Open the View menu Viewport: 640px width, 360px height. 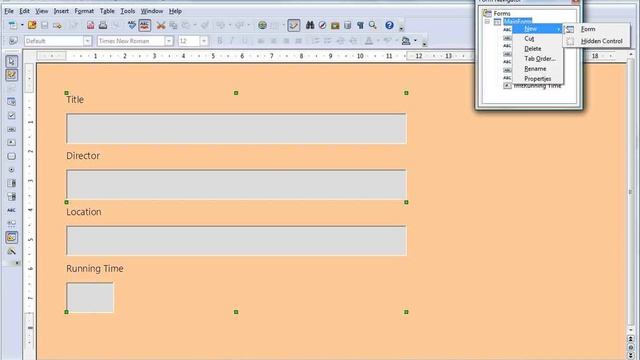pyautogui.click(x=42, y=11)
